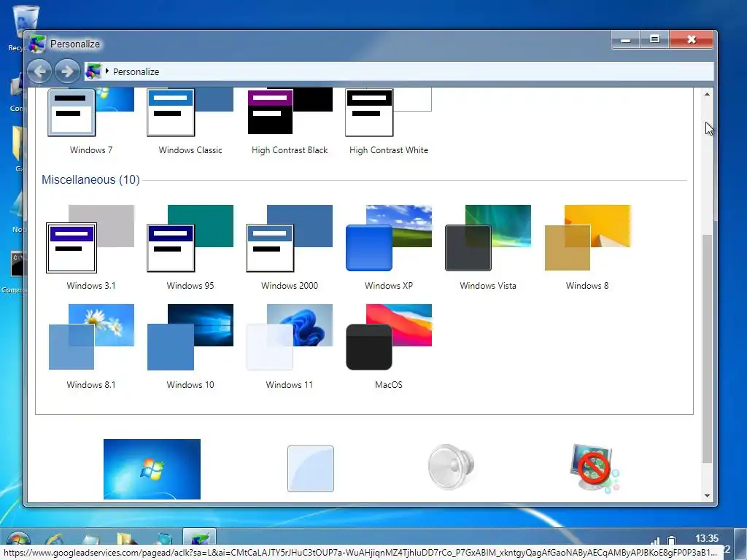Viewport: 747px width, 560px height.
Task: Select the Windows Classic theme
Action: point(190,122)
